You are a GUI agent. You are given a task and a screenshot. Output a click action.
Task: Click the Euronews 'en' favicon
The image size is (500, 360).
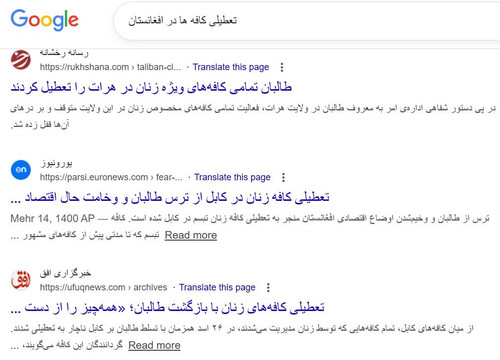point(21,170)
